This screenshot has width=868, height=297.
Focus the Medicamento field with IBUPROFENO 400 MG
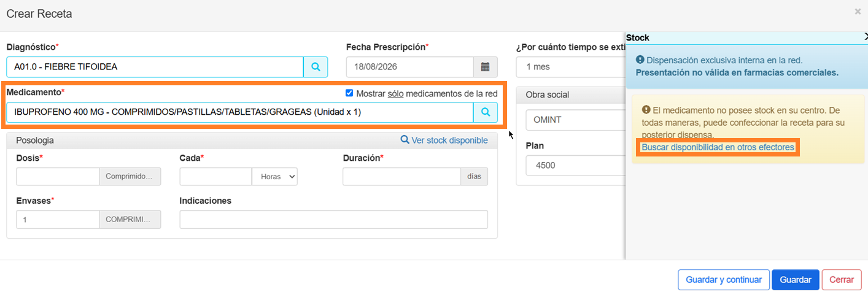tap(240, 112)
